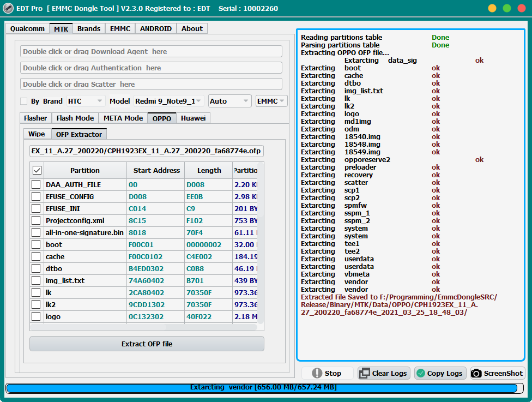Select the META Mode sub-tab
The height and width of the screenshot is (402, 532).
pos(123,118)
